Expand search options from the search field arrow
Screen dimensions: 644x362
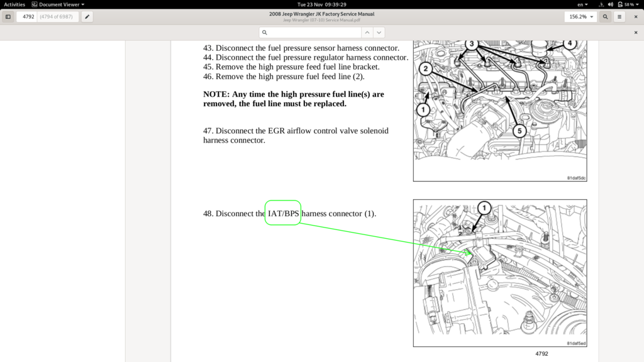[x=266, y=33]
